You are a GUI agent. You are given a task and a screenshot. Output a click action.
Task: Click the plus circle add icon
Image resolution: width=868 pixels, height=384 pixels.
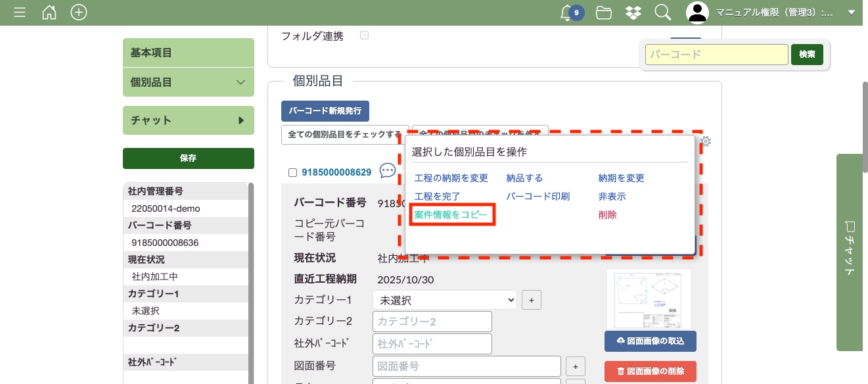79,12
